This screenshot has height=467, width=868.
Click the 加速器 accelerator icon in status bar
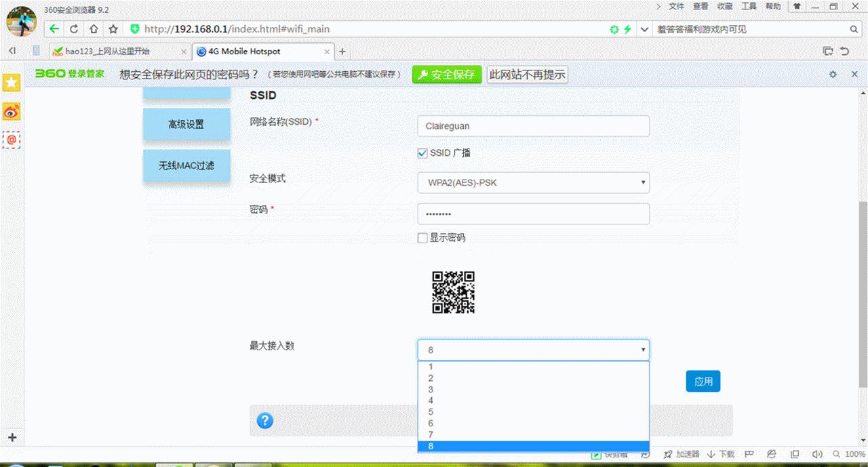pyautogui.click(x=679, y=454)
